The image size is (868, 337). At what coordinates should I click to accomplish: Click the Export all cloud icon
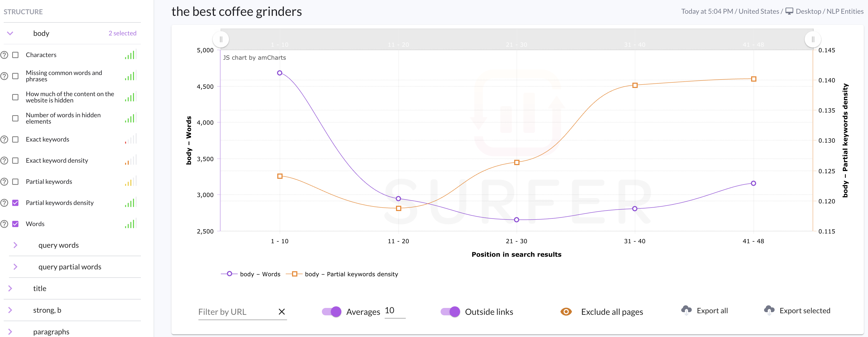tap(686, 310)
